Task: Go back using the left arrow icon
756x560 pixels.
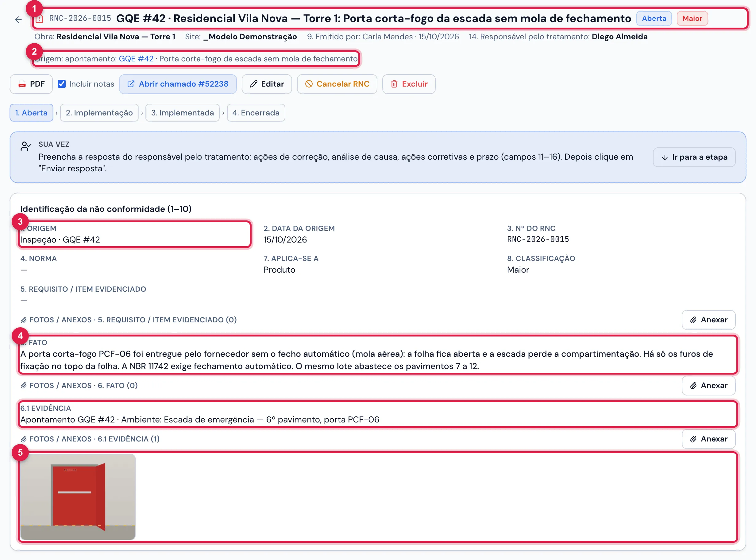Action: (x=18, y=20)
